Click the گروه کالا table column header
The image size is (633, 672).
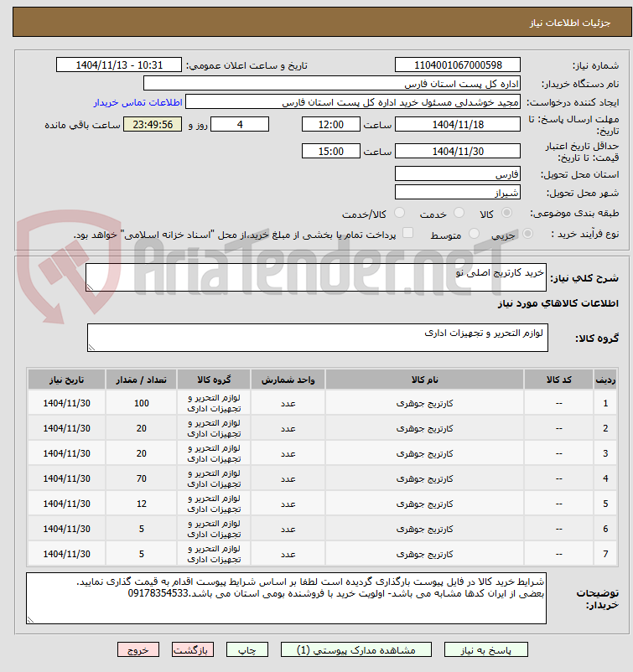[x=214, y=380]
